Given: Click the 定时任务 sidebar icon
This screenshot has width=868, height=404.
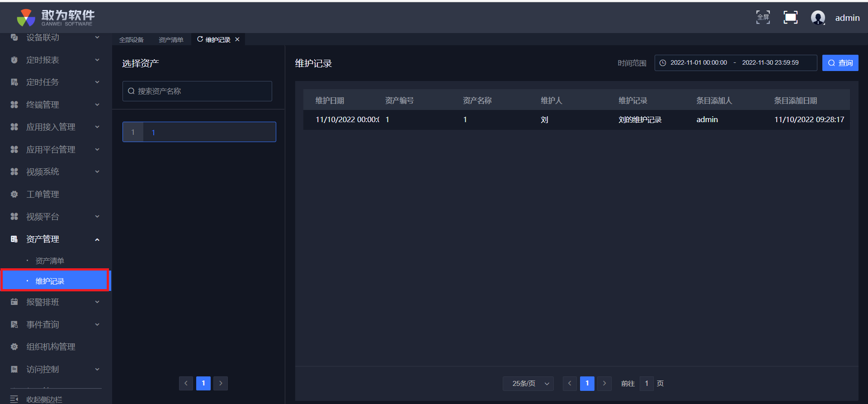Looking at the screenshot, I should pyautogui.click(x=14, y=82).
